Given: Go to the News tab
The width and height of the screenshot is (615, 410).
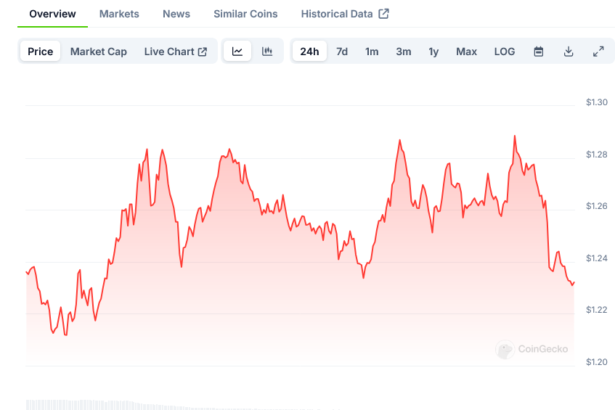Looking at the screenshot, I should 176,14.
